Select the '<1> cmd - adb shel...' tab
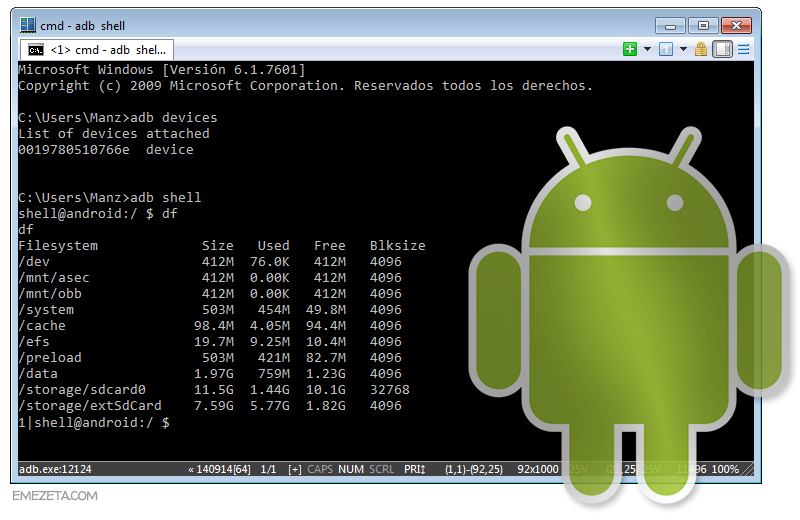800x520 pixels. tap(97, 50)
